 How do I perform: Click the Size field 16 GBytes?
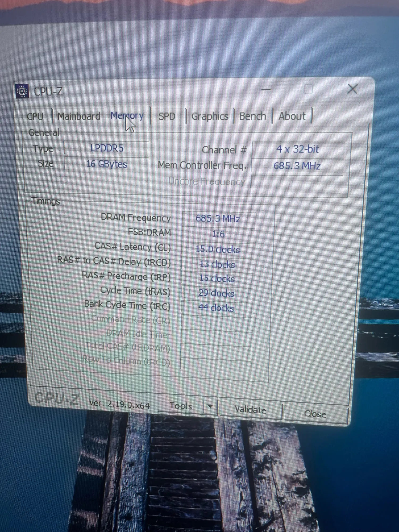click(106, 164)
